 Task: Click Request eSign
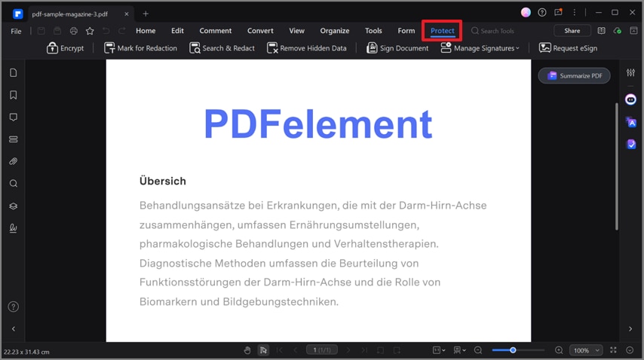click(568, 48)
